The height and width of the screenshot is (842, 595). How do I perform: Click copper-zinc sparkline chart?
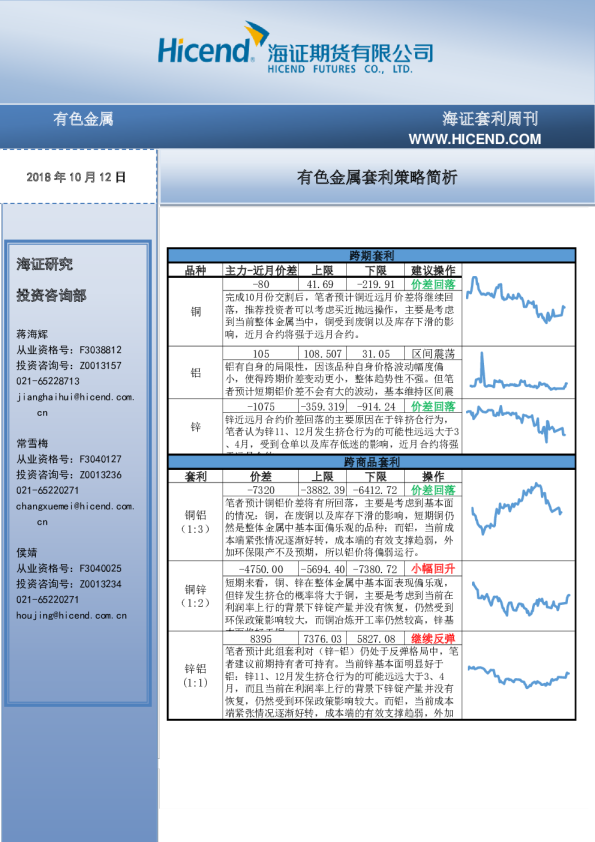click(521, 599)
